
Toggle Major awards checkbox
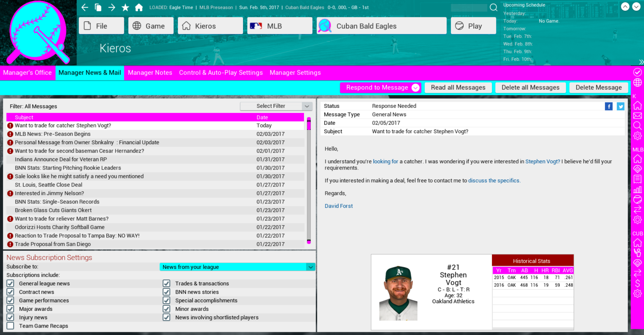[10, 309]
